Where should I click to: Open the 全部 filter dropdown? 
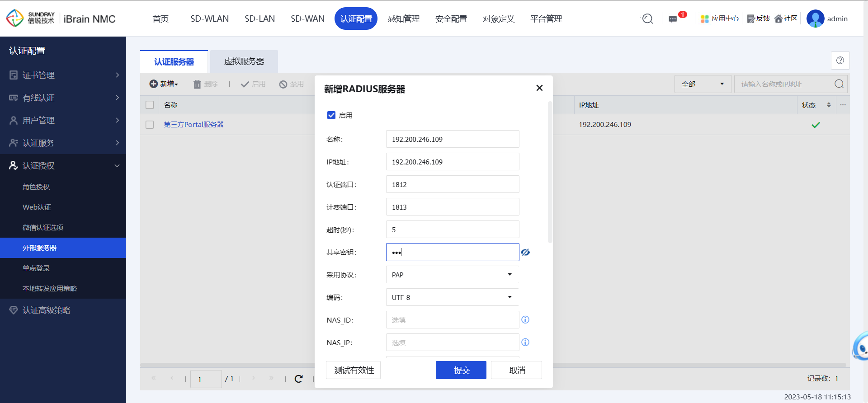(703, 84)
